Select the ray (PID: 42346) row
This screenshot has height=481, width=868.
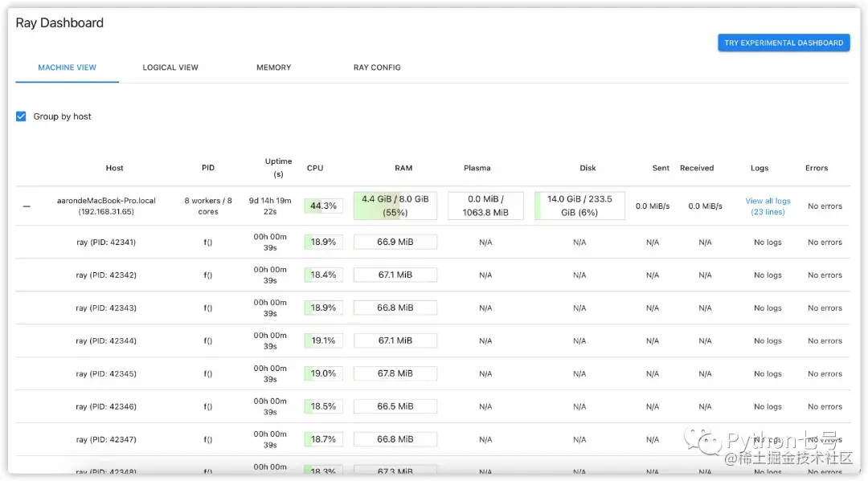click(x=433, y=406)
